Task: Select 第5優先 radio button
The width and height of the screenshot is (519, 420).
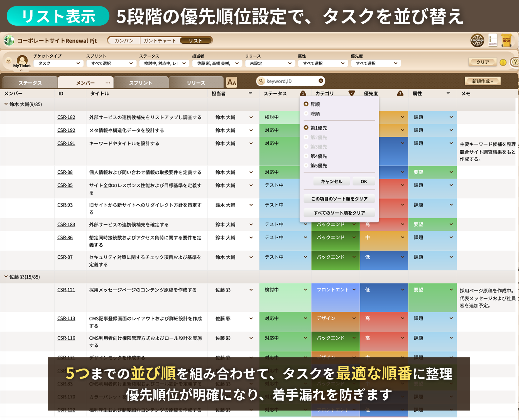Action: [x=306, y=166]
